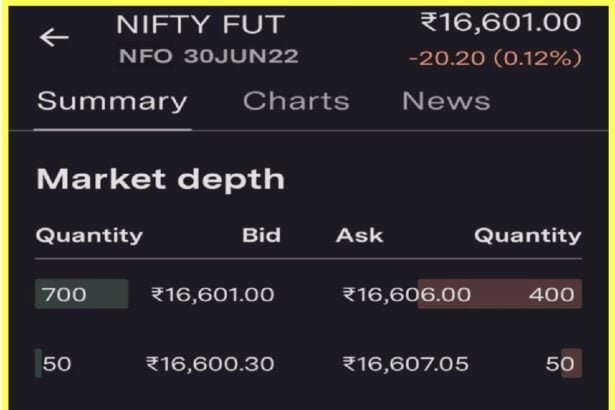Click the Market depth heading

tap(160, 179)
